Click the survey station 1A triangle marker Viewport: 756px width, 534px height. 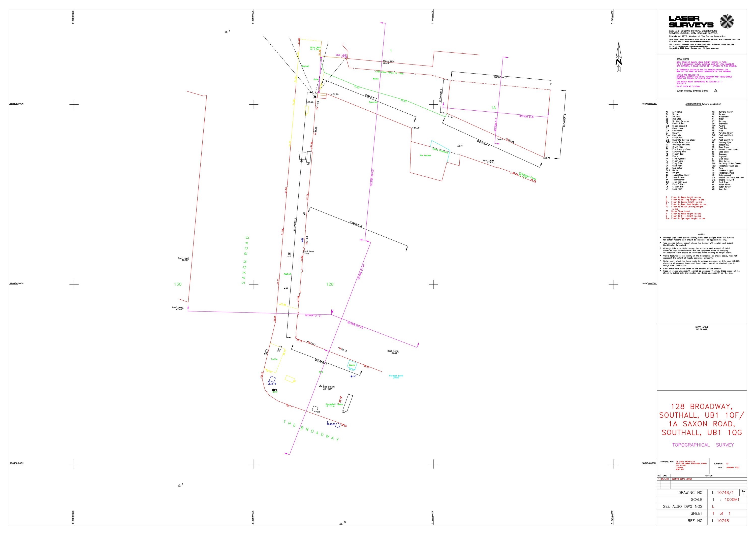coord(459,145)
